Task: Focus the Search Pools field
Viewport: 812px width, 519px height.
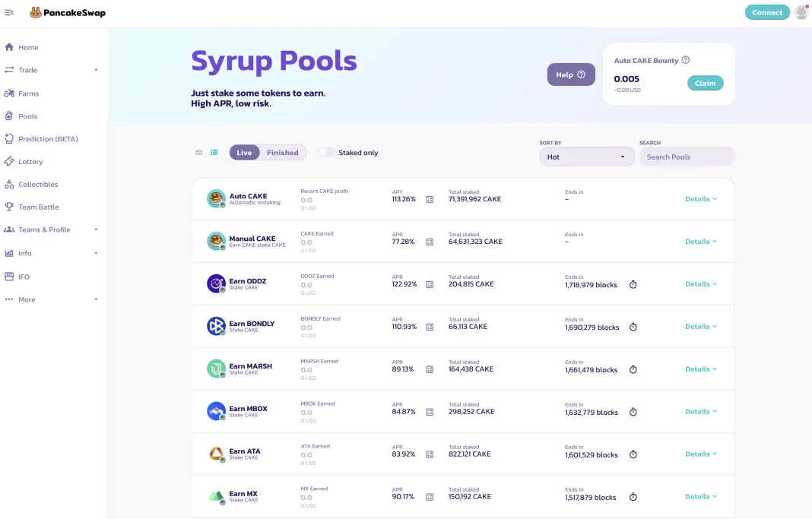Action: click(687, 157)
